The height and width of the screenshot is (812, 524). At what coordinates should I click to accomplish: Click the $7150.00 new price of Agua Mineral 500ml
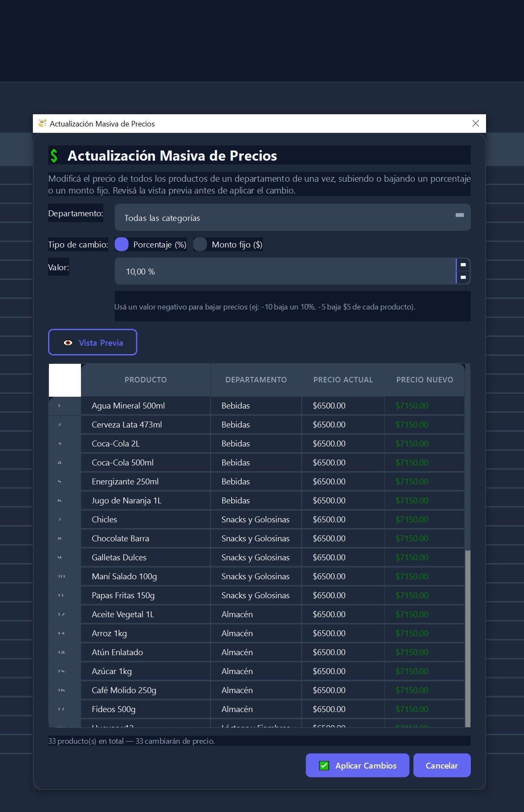424,406
